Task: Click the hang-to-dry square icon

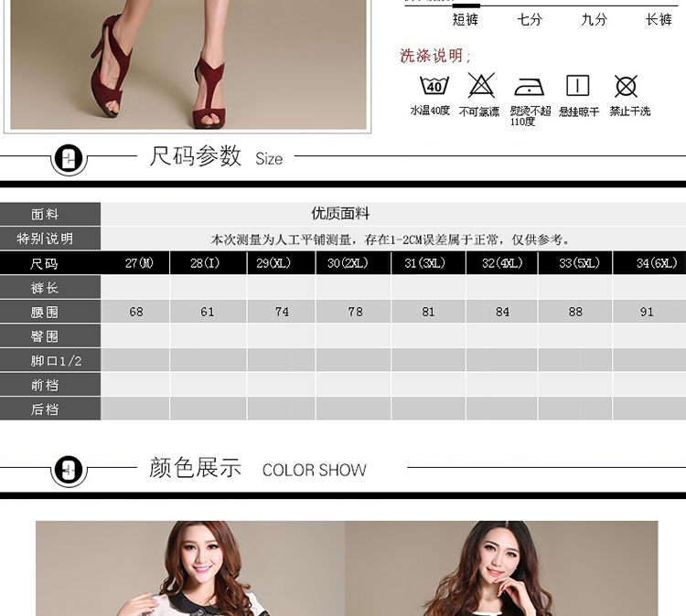Action: click(577, 85)
